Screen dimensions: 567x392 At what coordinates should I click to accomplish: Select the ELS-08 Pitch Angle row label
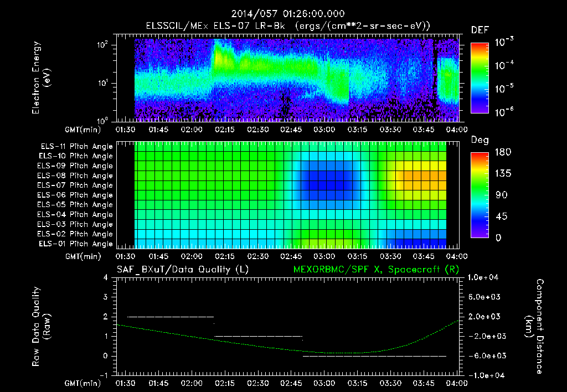[x=75, y=176]
